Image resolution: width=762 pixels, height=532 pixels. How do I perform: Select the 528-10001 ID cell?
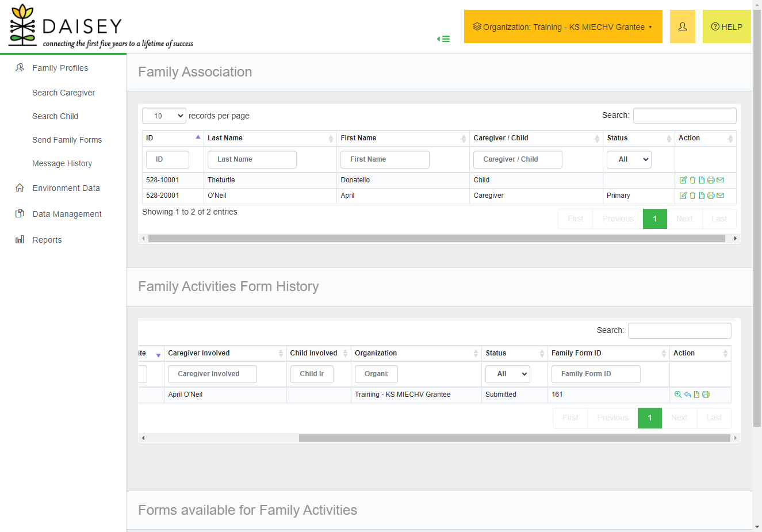[173, 180]
